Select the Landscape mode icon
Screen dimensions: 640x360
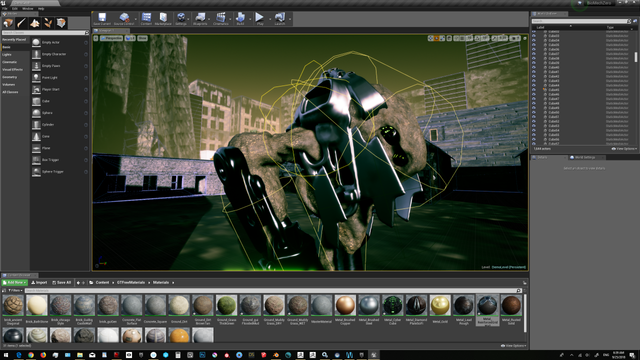click(35, 23)
